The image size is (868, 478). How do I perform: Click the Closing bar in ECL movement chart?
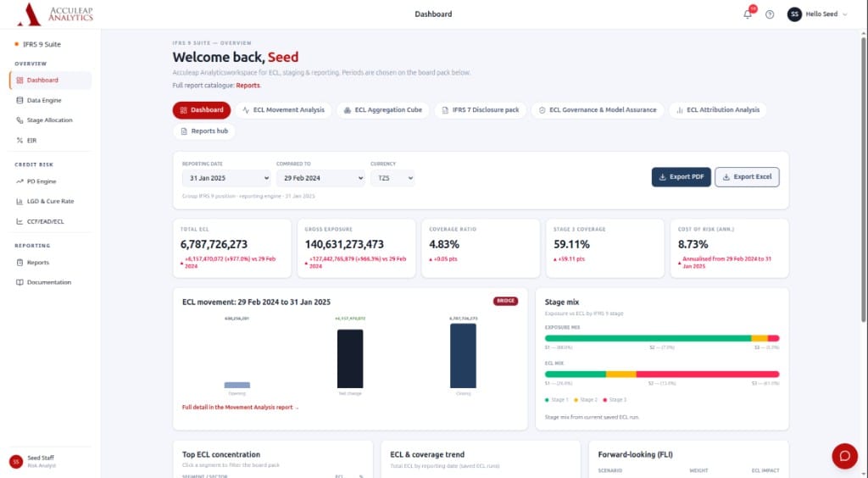click(463, 356)
